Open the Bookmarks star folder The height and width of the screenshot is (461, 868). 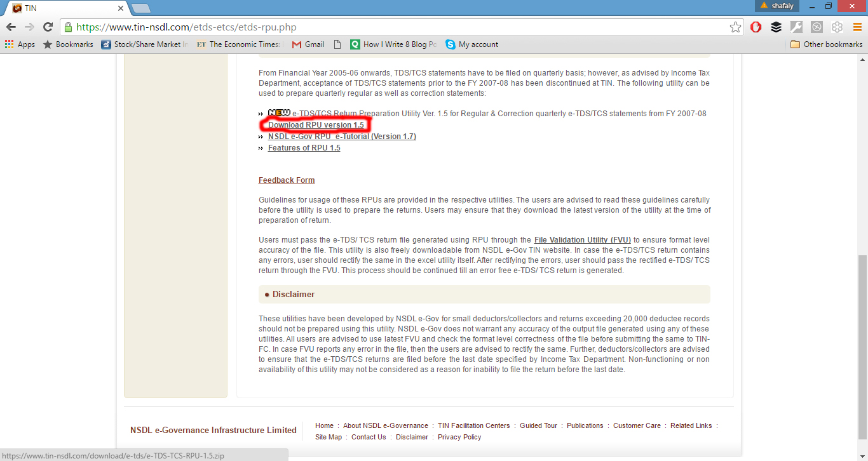pos(68,44)
